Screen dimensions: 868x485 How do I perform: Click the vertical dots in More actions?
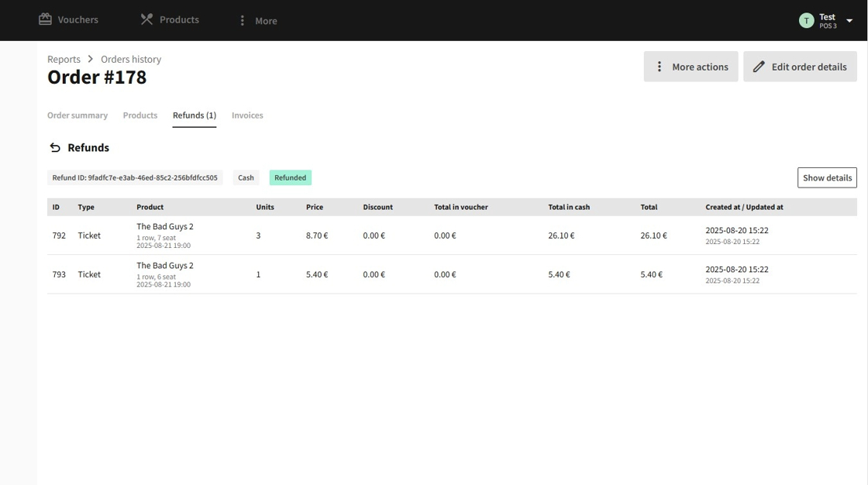point(660,67)
